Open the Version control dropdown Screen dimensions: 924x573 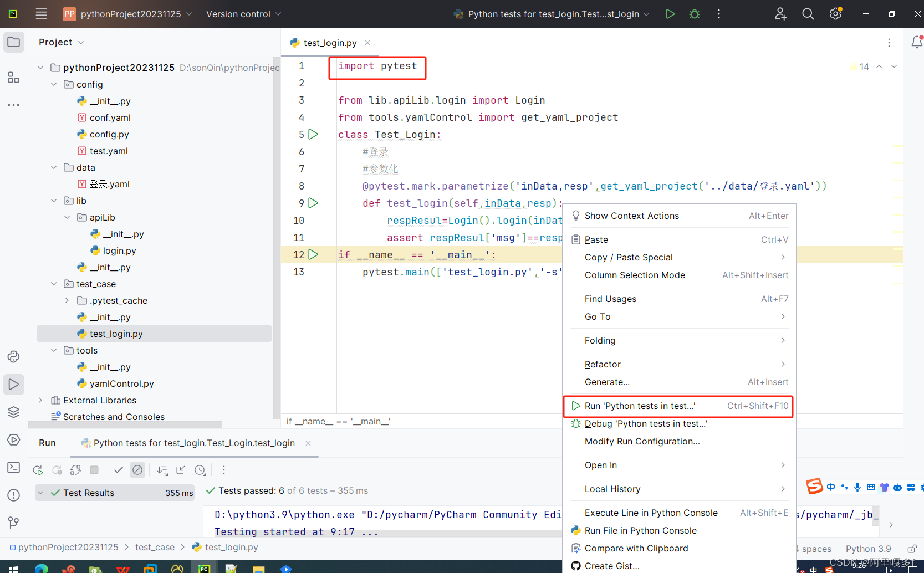click(243, 14)
